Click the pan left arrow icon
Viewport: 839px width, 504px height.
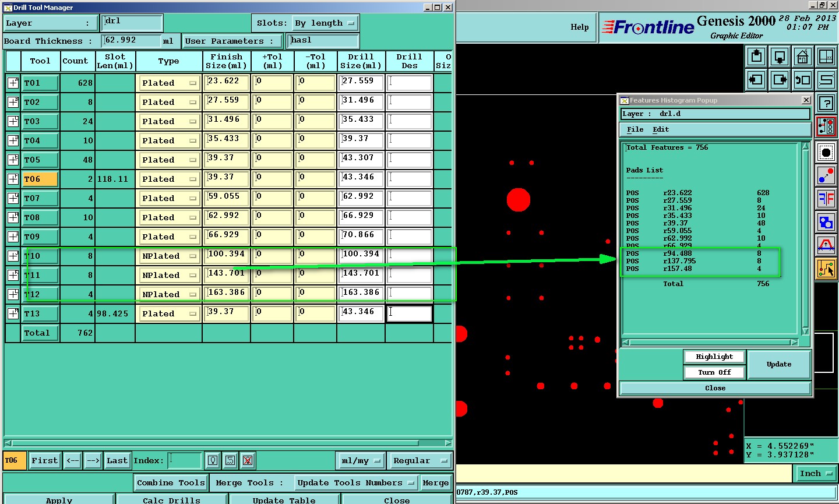pyautogui.click(x=756, y=79)
